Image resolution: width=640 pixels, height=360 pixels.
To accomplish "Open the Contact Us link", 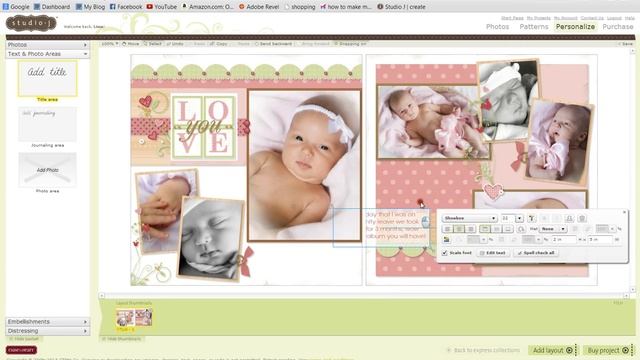I will pos(592,18).
